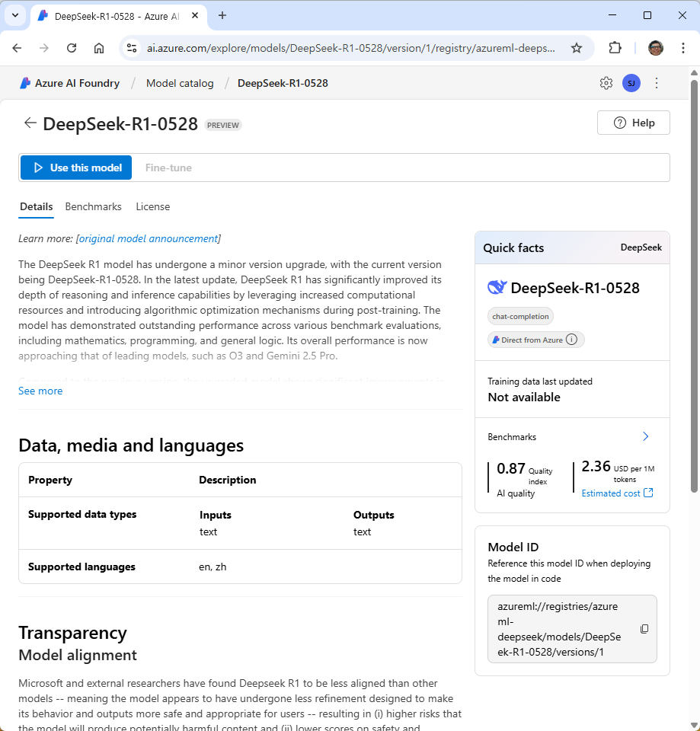Image resolution: width=700 pixels, height=731 pixels.
Task: Open Benchmarks chevron in Quick facts
Action: (x=646, y=436)
